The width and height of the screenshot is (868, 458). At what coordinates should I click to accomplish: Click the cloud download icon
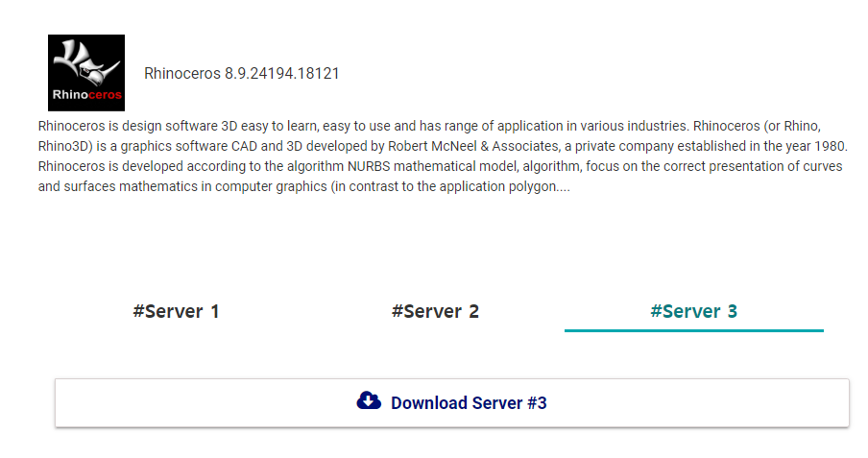click(369, 401)
